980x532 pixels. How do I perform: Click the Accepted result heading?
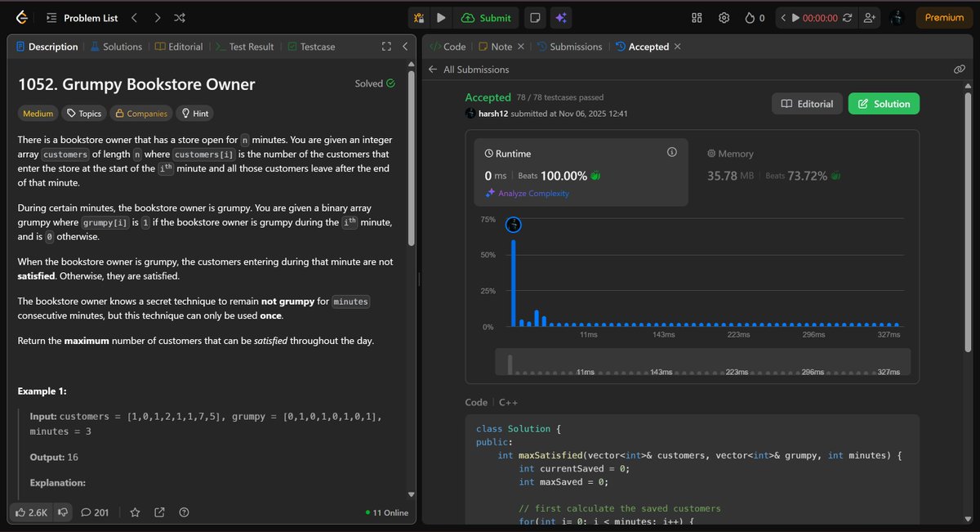click(x=488, y=97)
